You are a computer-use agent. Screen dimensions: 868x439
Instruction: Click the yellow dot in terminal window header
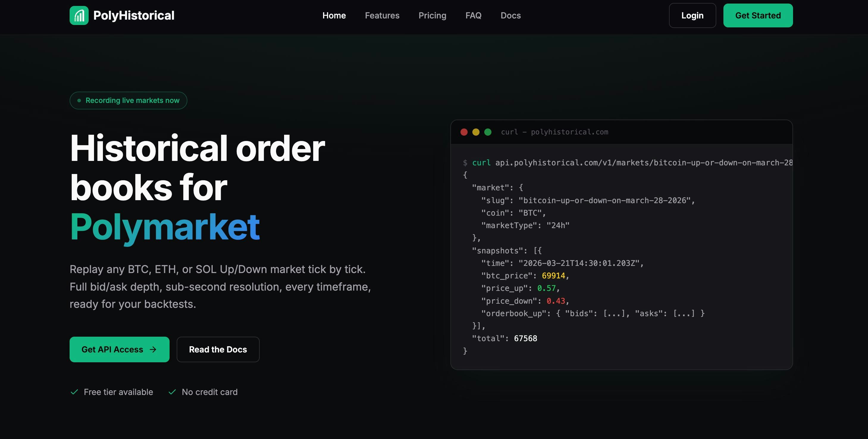(476, 132)
